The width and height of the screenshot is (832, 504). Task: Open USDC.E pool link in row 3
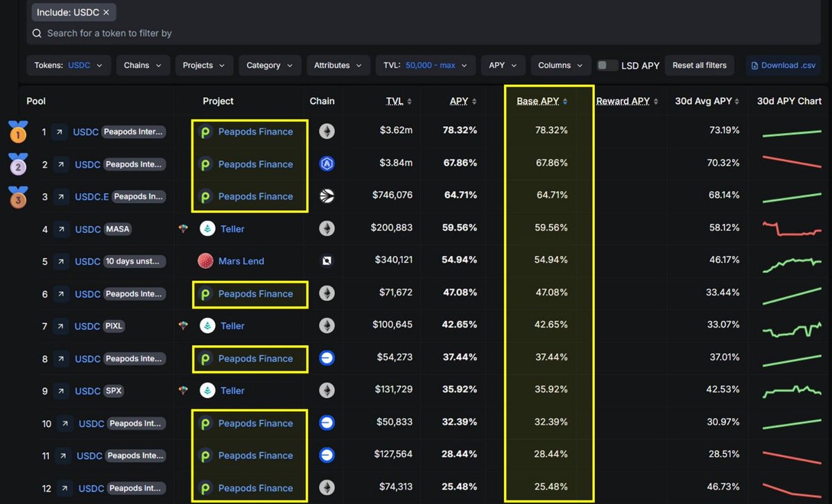click(92, 197)
